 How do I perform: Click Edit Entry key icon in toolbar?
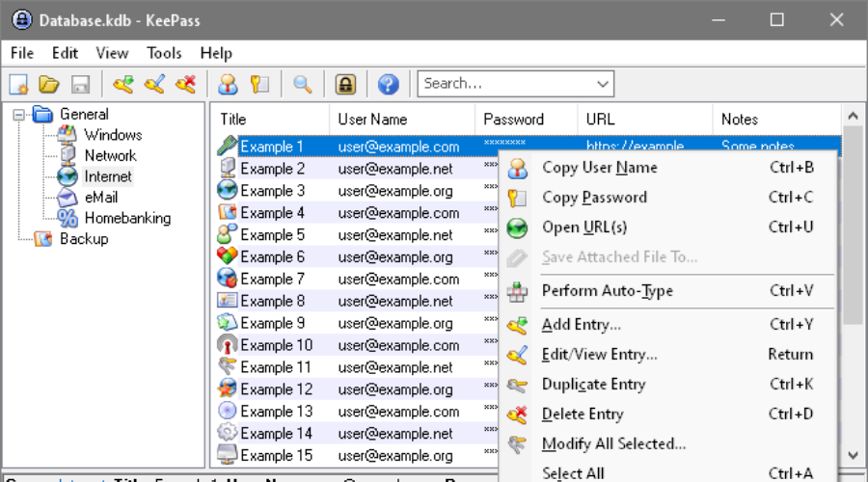click(154, 84)
